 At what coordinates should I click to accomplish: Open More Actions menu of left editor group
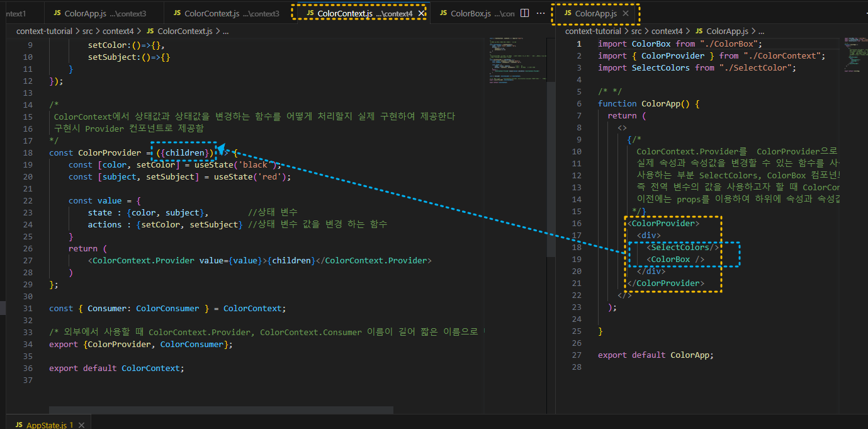point(540,13)
